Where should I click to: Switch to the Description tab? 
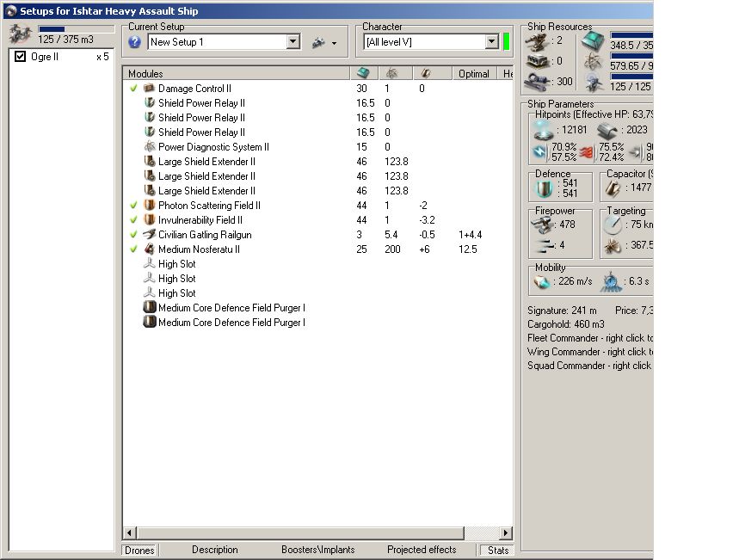tap(215, 550)
